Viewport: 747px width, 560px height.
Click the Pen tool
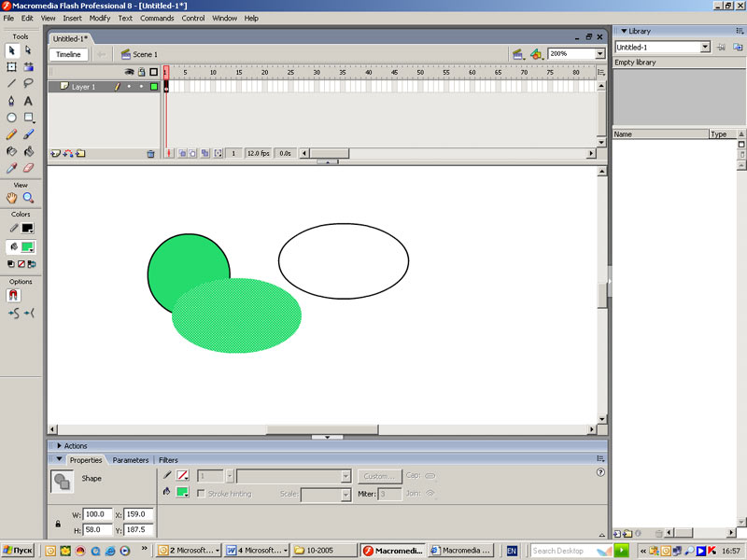click(x=12, y=101)
